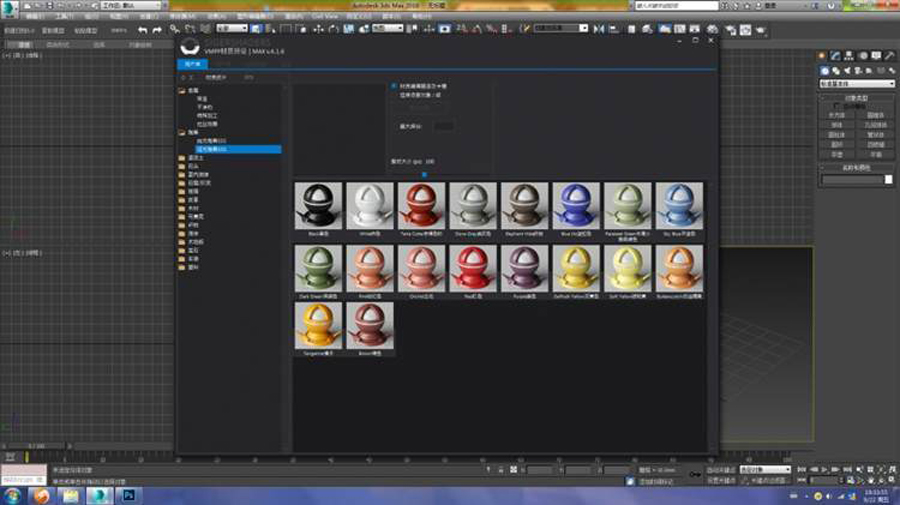Viewport: 900px width, 505px height.
Task: Toggle the first checkbox in material options
Action: [x=393, y=86]
